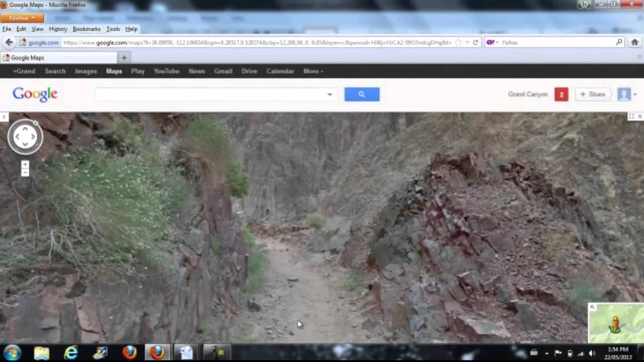This screenshot has height=362, width=644.
Task: Show hidden system tray icons
Action: [x=547, y=353]
